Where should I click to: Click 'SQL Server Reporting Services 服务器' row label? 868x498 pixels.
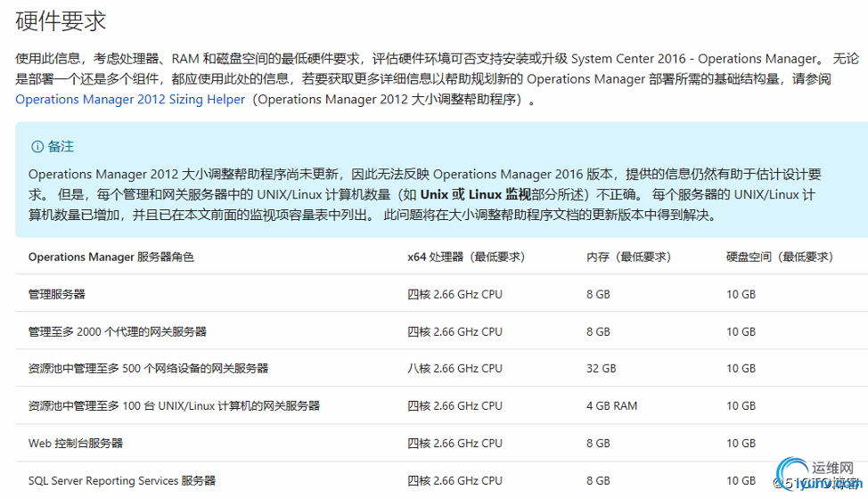coord(122,481)
